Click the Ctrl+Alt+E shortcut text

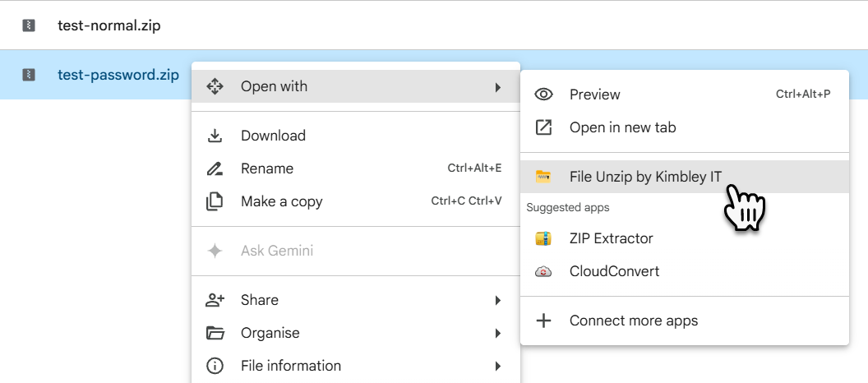click(x=474, y=168)
